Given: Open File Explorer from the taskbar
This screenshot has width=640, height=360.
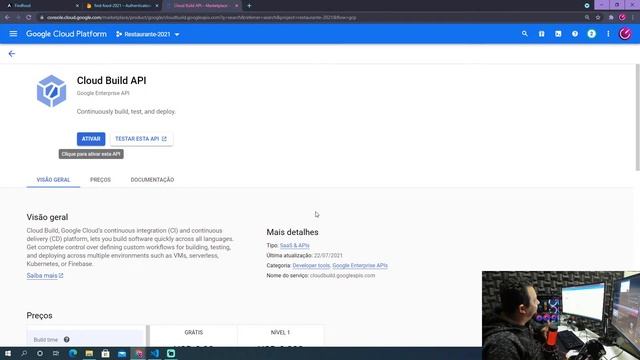Looking at the screenshot, I should coord(89,353).
